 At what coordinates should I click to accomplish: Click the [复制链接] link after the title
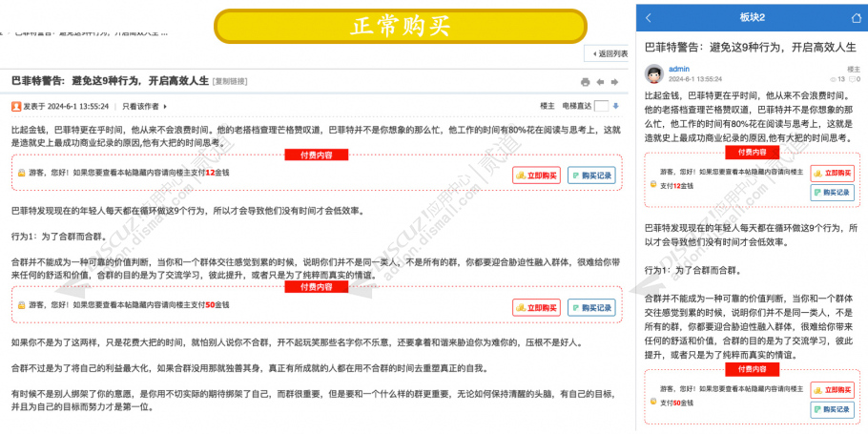coord(230,82)
